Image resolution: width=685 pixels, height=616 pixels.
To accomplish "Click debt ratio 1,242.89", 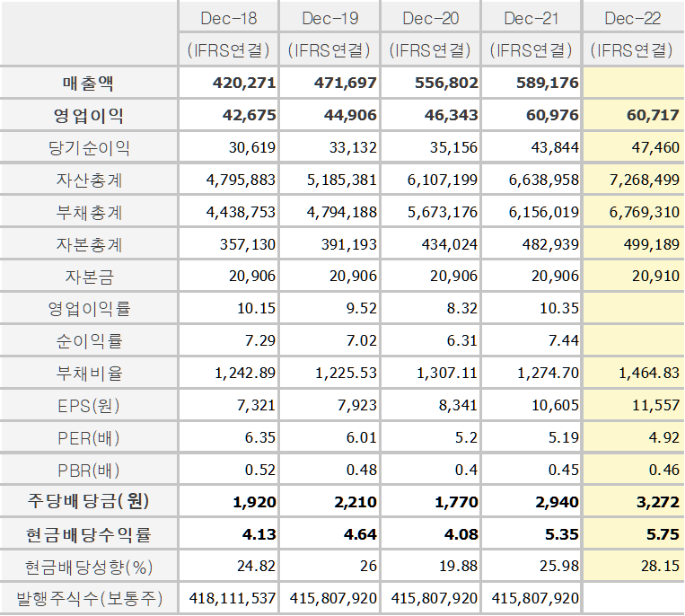I will 245,373.
